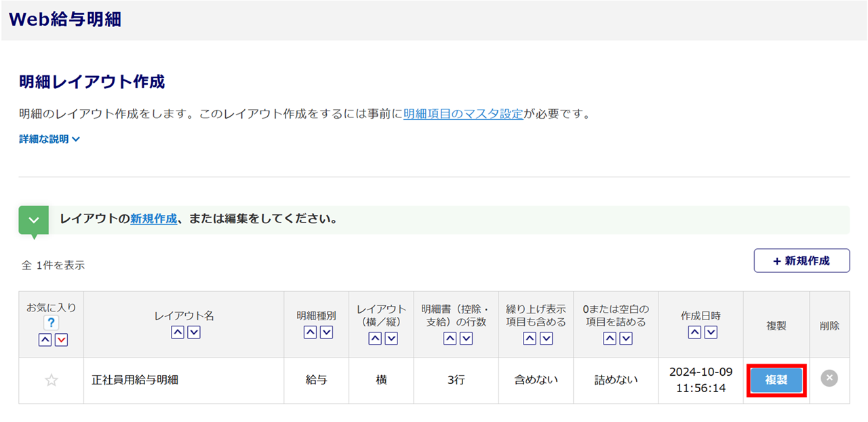This screenshot has height=422, width=868.
Task: Sort 明細種別 column ascending
Action: pos(309,332)
